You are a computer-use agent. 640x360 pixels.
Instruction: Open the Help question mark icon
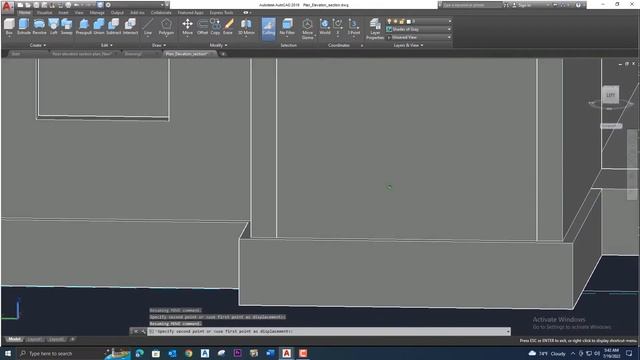pyautogui.click(x=578, y=5)
